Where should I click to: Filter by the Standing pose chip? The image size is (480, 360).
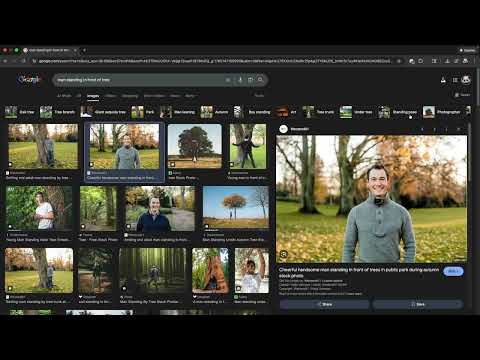coord(398,112)
